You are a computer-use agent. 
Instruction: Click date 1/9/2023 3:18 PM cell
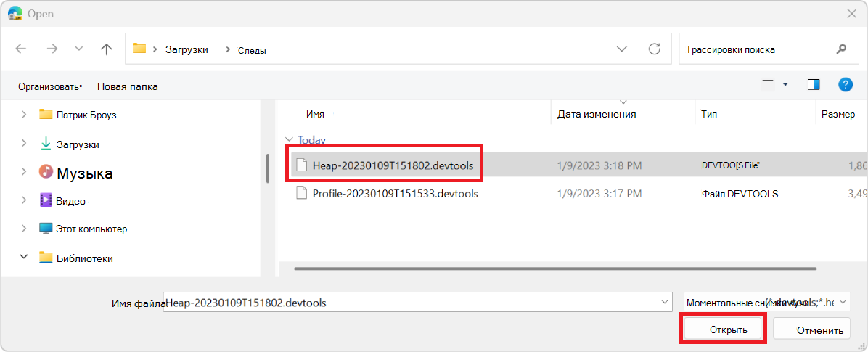click(x=599, y=165)
